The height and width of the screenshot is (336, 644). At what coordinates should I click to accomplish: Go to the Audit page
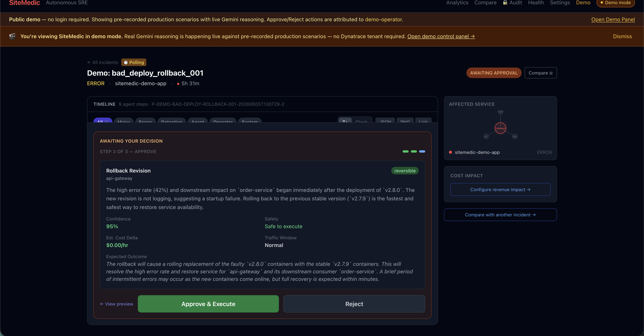(x=516, y=3)
